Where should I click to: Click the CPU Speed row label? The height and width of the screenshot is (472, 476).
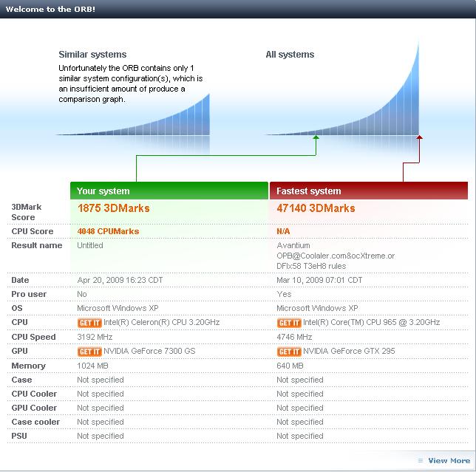pos(33,337)
